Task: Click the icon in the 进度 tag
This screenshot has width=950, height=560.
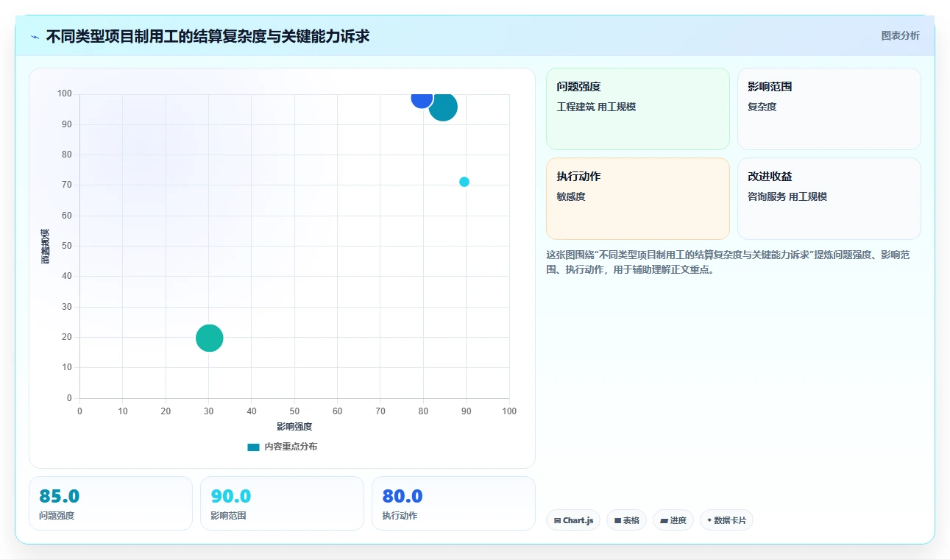Action: tap(664, 521)
